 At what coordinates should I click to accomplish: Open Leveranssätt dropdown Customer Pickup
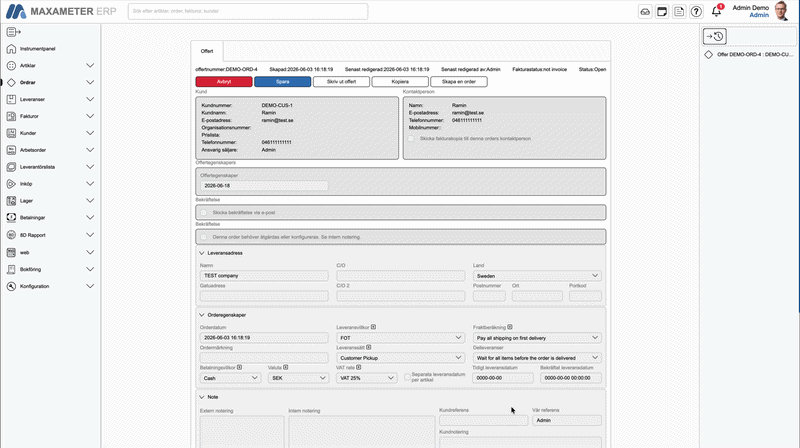point(400,358)
